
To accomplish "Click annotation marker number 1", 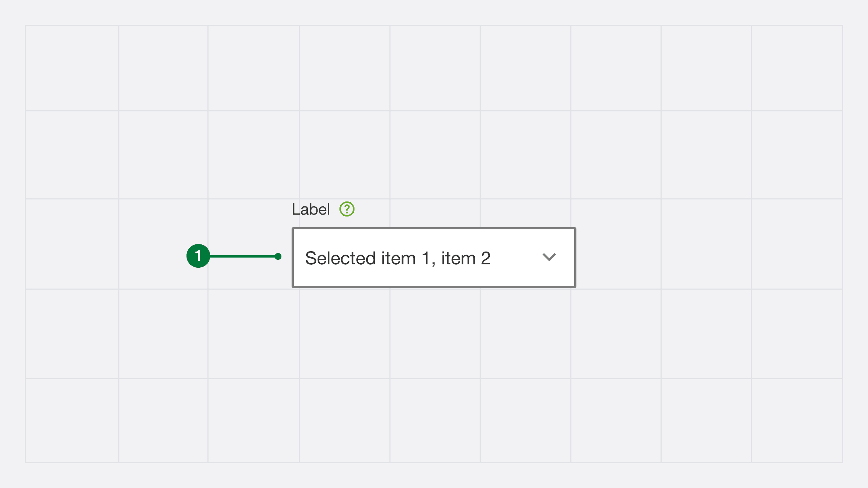I will tap(198, 256).
